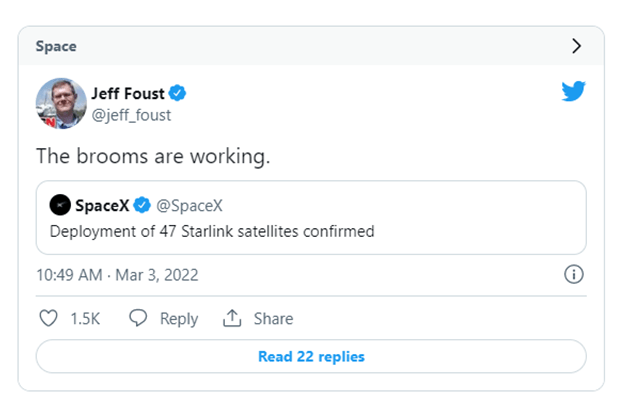Screen dimensions: 623x414
Task: Click the Reply label text
Action: tap(179, 318)
